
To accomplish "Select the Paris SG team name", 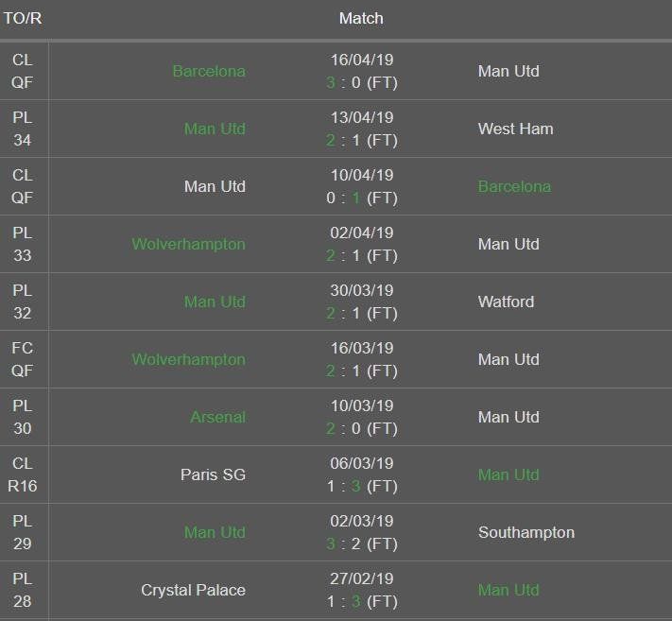I will tap(213, 474).
